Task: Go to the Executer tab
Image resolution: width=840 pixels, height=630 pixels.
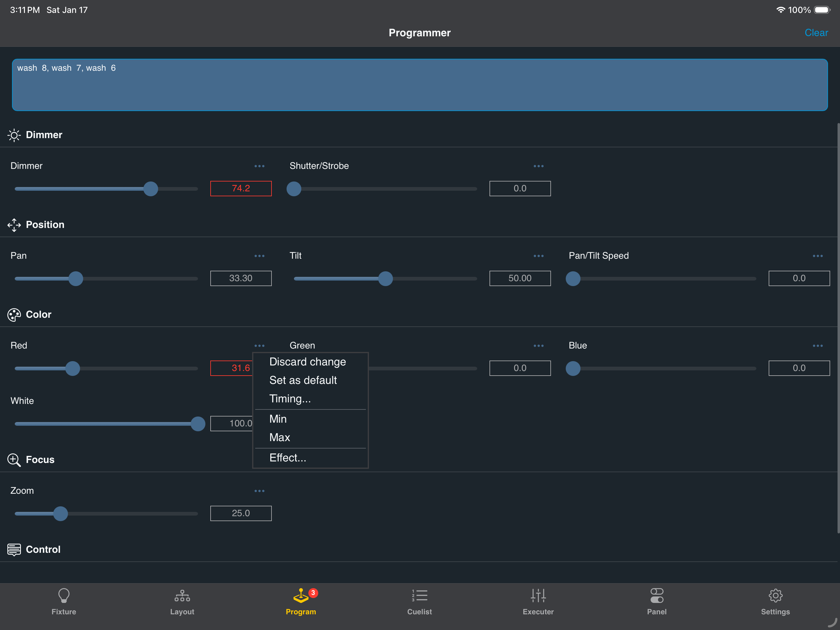Action: (x=538, y=602)
